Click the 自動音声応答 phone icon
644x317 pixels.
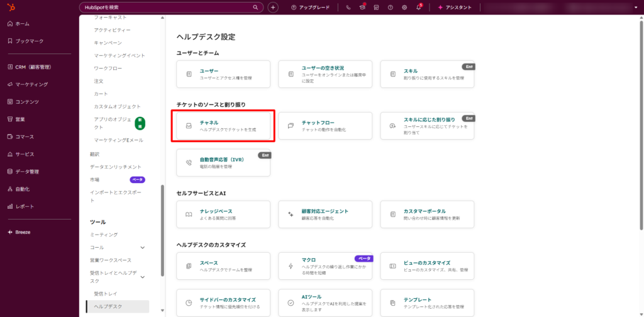tap(189, 163)
